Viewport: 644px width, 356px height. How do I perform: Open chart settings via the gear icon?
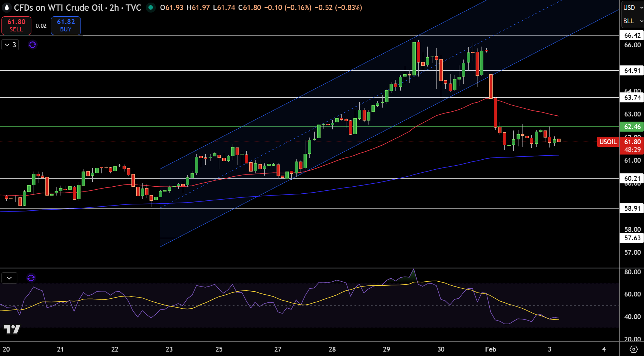click(634, 348)
